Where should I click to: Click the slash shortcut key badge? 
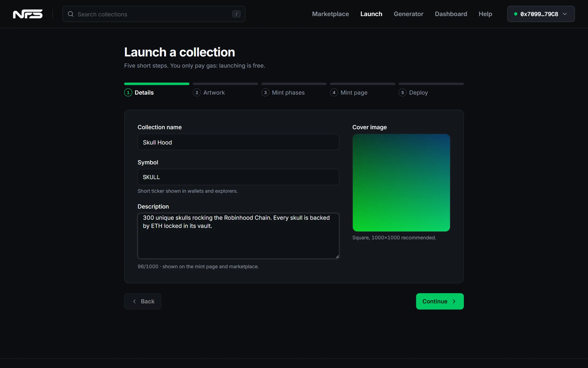(x=236, y=14)
